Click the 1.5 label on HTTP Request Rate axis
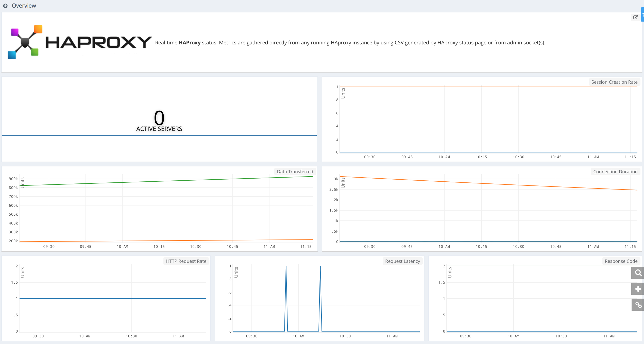 pos(14,282)
